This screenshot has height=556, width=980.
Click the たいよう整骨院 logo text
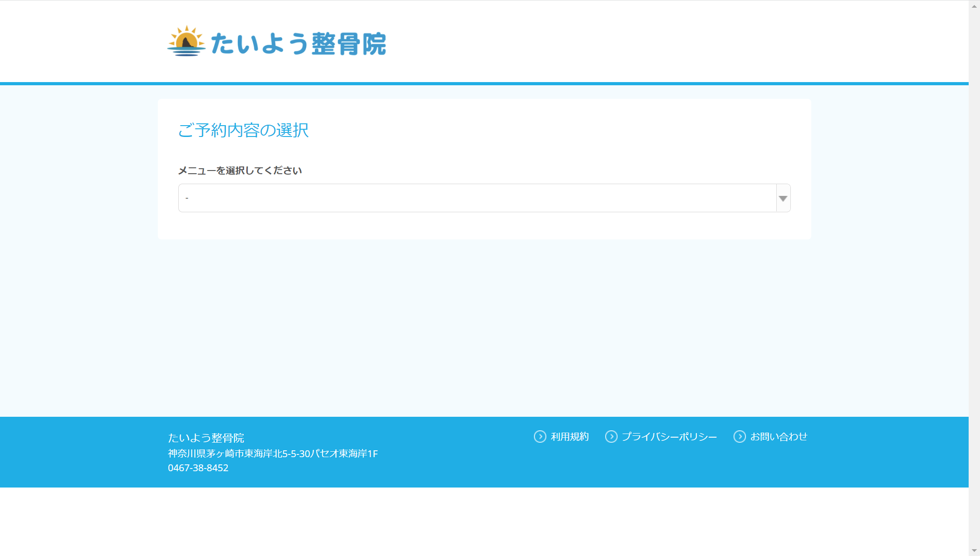click(x=298, y=44)
